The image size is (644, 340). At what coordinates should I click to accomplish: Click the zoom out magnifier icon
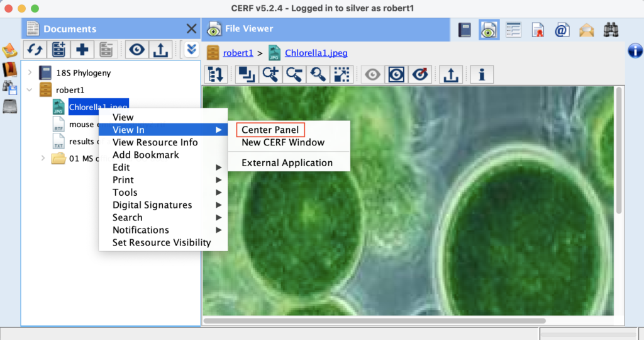pyautogui.click(x=294, y=74)
